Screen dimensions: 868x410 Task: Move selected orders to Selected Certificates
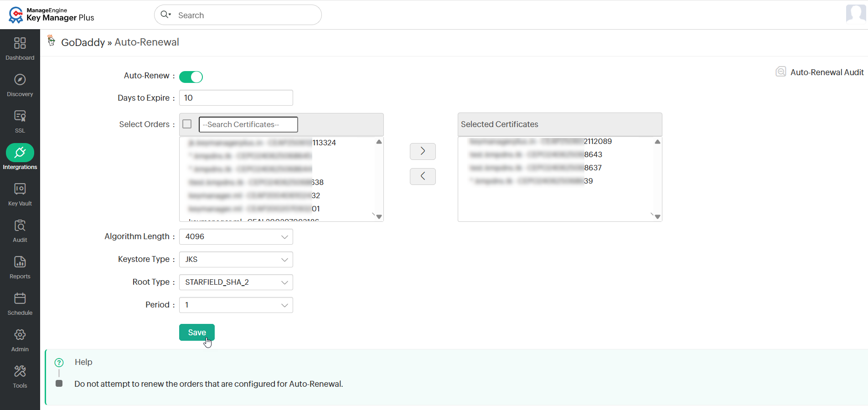[x=423, y=151]
